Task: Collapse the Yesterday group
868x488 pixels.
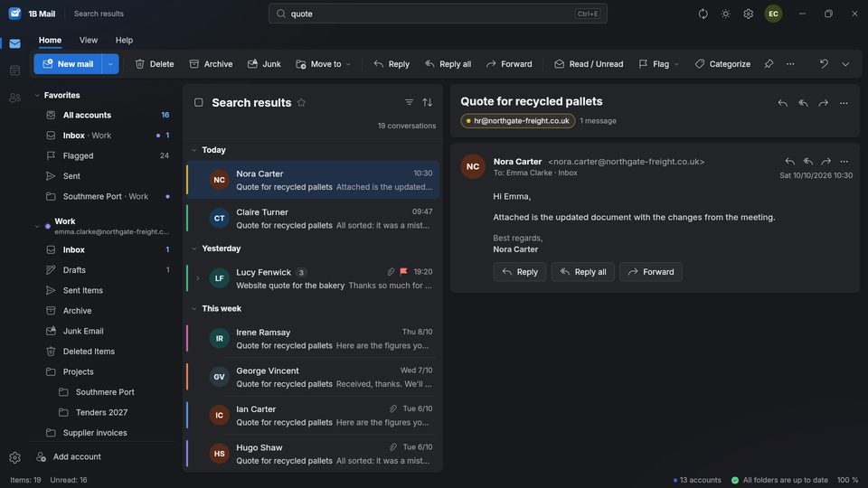Action: 194,249
